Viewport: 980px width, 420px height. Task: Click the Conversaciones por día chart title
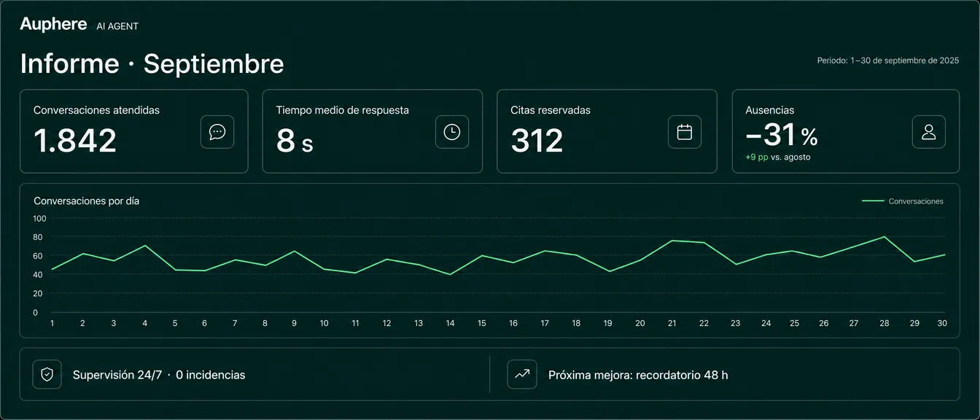coord(87,201)
